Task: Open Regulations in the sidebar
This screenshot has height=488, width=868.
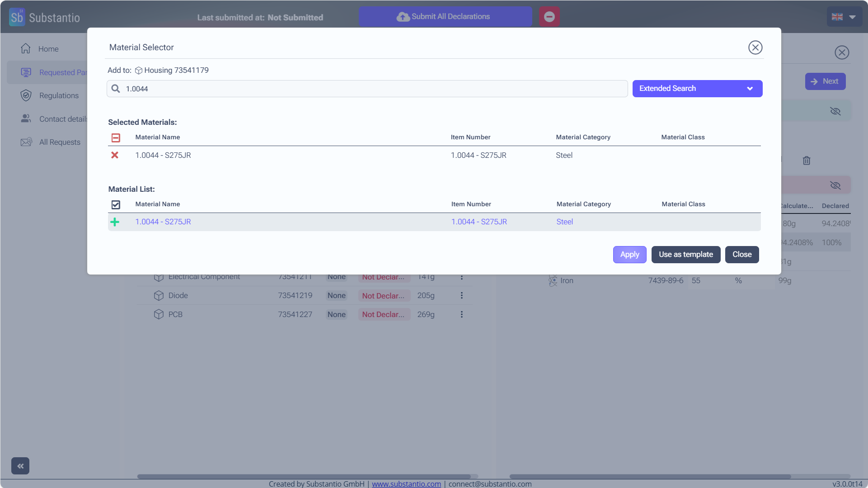Action: coord(59,95)
